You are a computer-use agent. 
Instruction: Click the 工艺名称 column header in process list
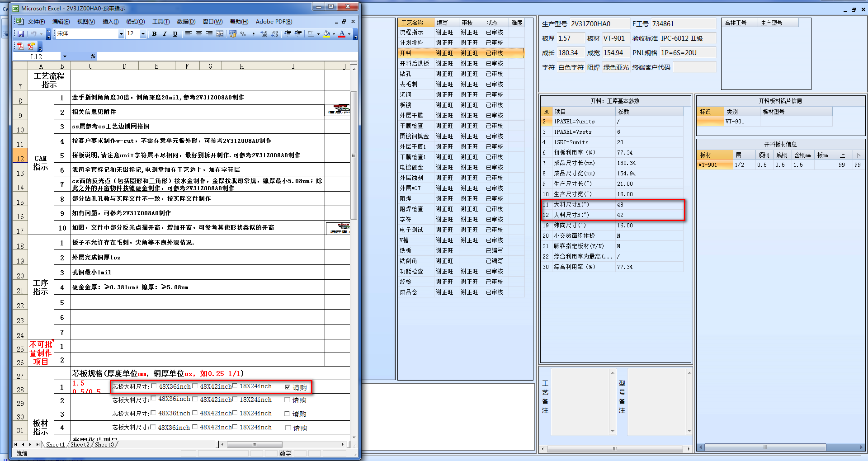click(x=416, y=23)
